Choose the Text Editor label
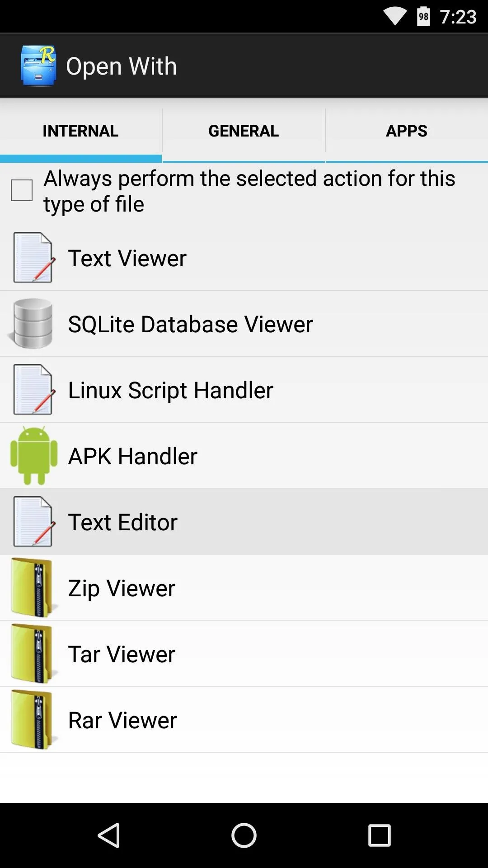Image resolution: width=488 pixels, height=868 pixels. tap(122, 522)
